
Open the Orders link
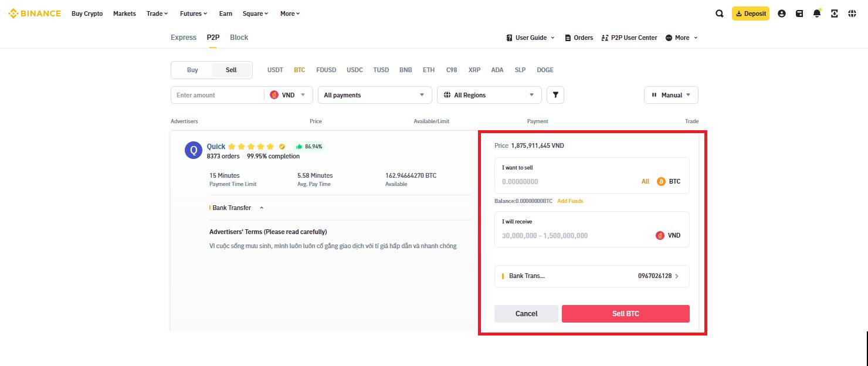[x=579, y=38]
